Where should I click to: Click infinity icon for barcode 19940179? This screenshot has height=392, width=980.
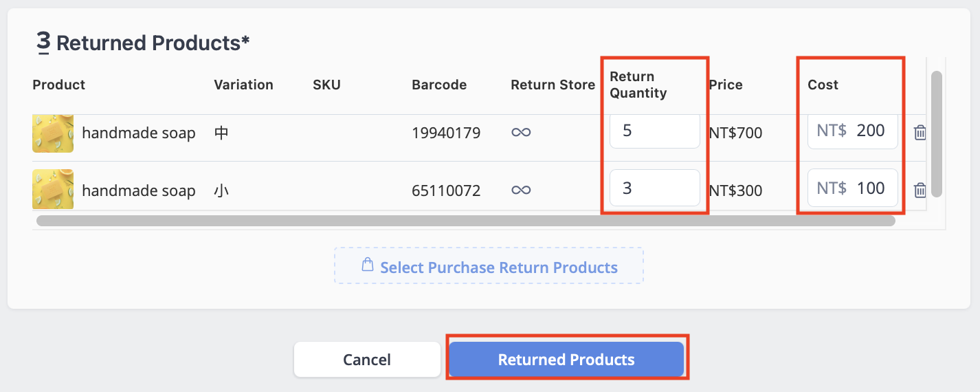[521, 133]
